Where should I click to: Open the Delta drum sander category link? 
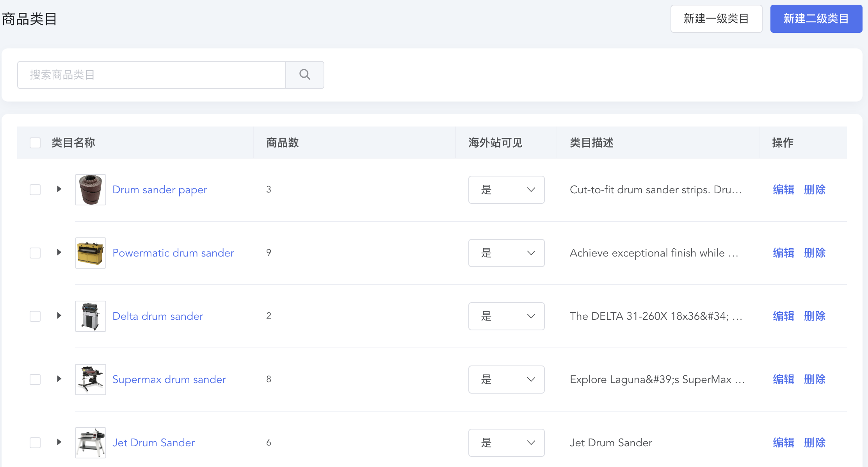point(158,316)
